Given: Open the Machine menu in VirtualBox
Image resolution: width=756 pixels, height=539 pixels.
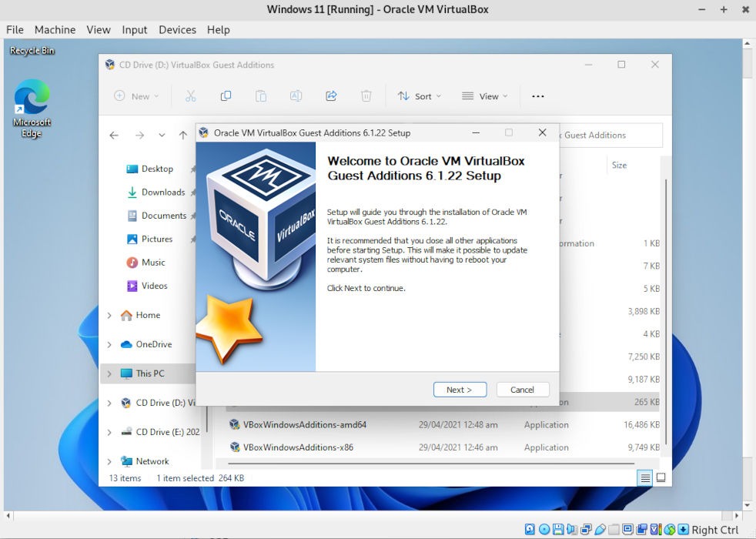Looking at the screenshot, I should coord(55,29).
